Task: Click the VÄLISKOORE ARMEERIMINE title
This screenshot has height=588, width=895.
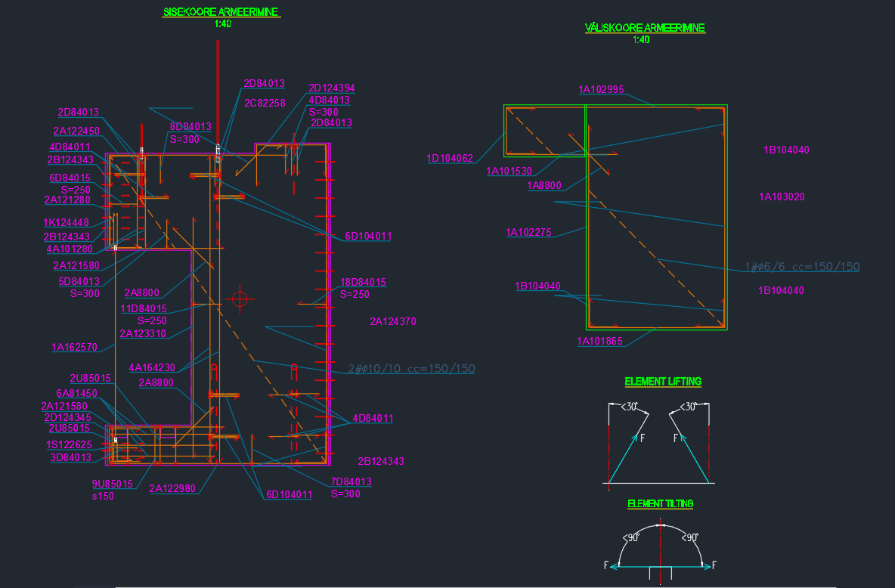Action: tap(645, 28)
